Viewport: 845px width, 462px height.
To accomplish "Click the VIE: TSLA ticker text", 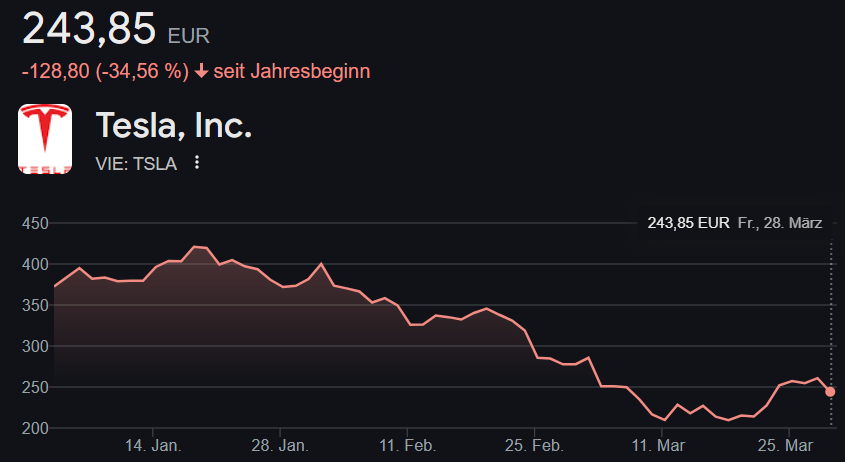I will pyautogui.click(x=136, y=163).
